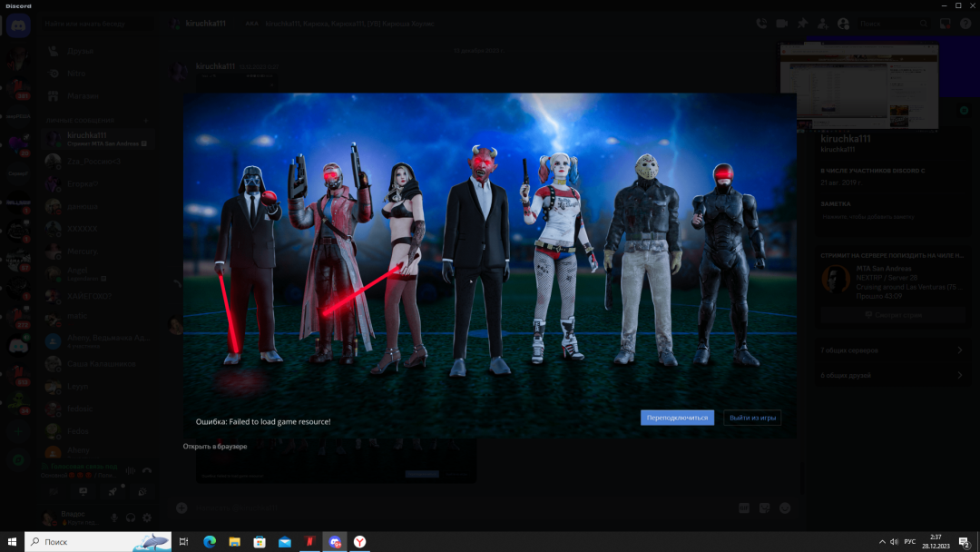Open chat with Fedos

pyautogui.click(x=97, y=431)
